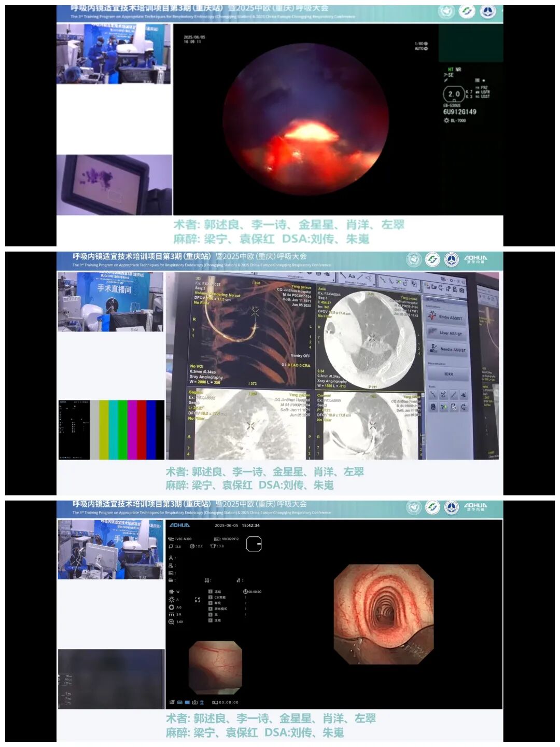Screen dimensions: 560x747
Task: Click the 2.0 channel diameter indicator
Action: pos(454,94)
